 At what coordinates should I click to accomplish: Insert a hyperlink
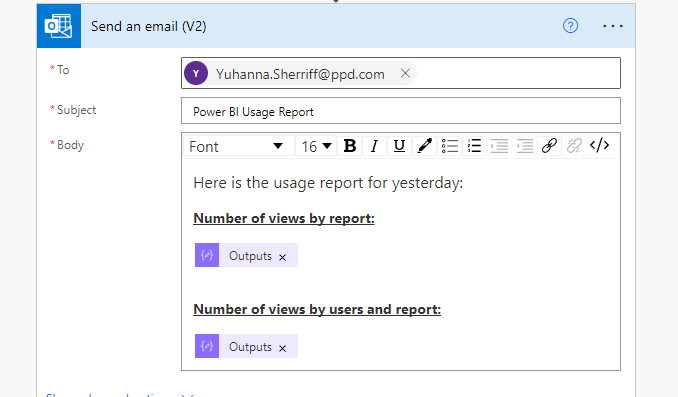(x=549, y=146)
